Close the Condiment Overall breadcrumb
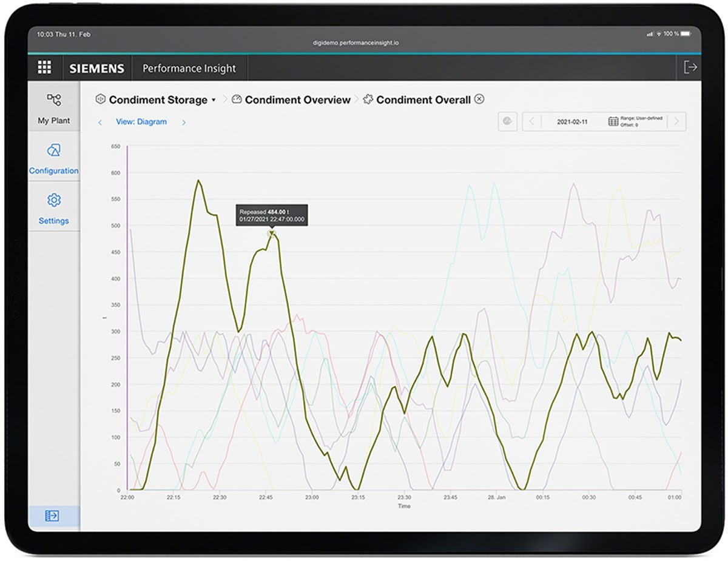This screenshot has width=728, height=561. (479, 99)
